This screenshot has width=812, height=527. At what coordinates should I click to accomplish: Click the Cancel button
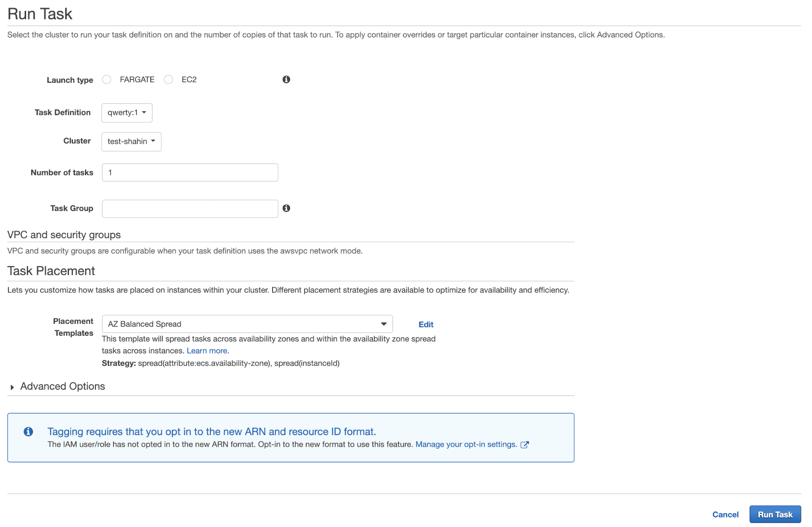(x=725, y=514)
